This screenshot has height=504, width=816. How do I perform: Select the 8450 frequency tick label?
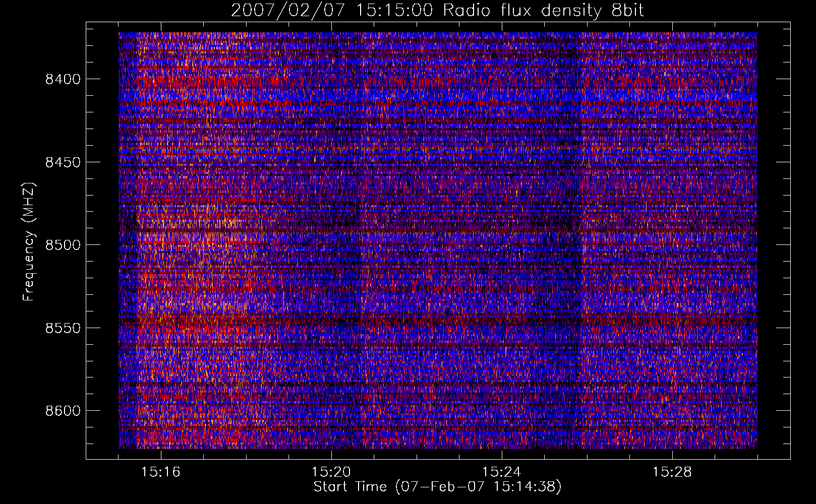63,162
